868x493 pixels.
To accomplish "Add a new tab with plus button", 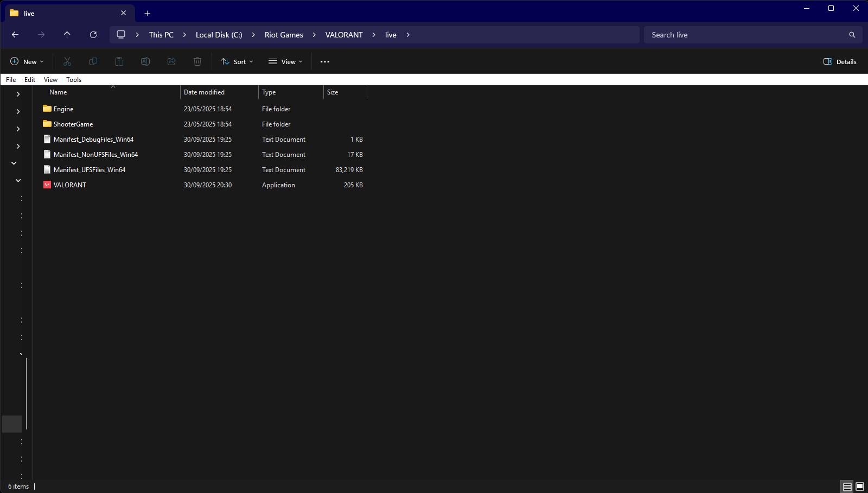I will pyautogui.click(x=148, y=13).
